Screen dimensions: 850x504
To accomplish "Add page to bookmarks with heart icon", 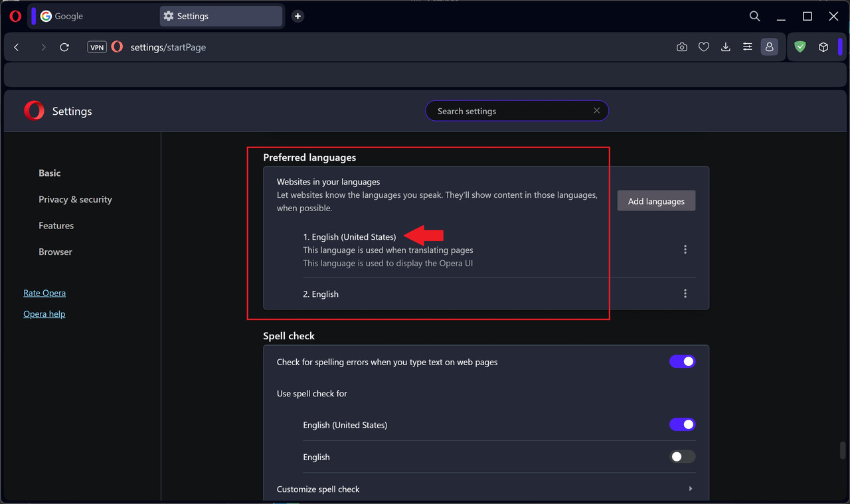I will point(704,47).
